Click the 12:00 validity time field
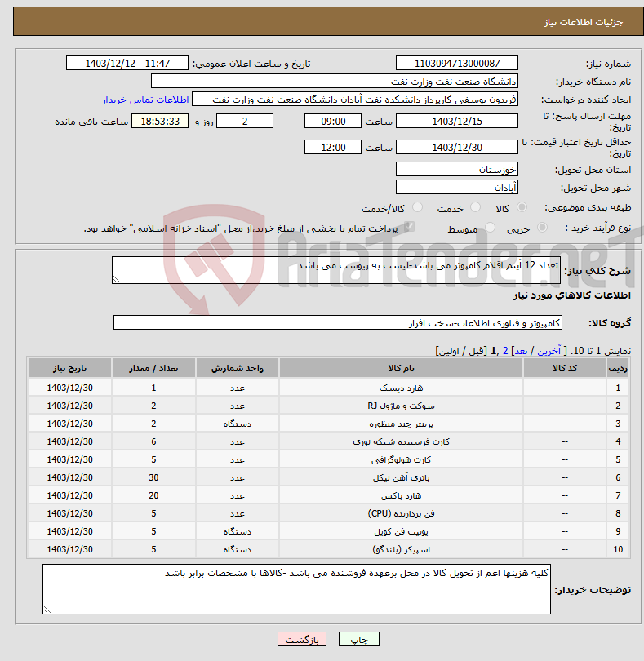The image size is (644, 661). click(333, 148)
